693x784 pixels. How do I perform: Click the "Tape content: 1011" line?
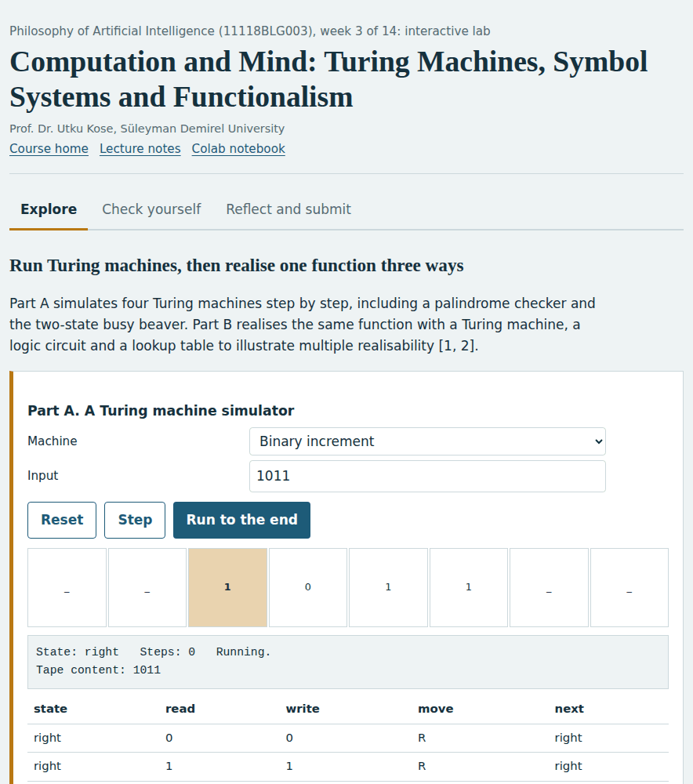pyautogui.click(x=99, y=670)
